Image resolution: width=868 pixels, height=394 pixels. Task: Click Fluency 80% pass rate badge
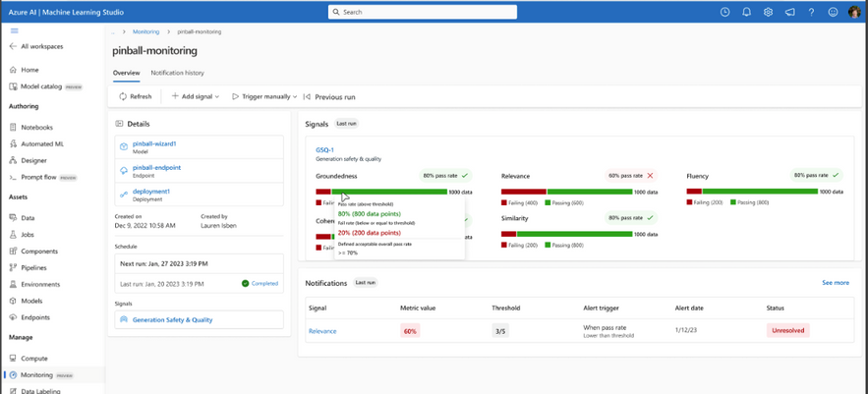[x=817, y=175]
